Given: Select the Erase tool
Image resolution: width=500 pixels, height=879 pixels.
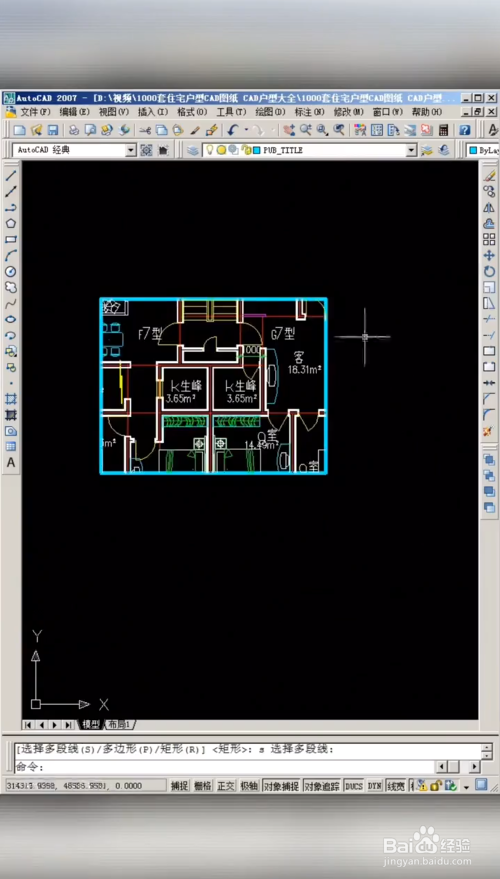Looking at the screenshot, I should point(489,176).
